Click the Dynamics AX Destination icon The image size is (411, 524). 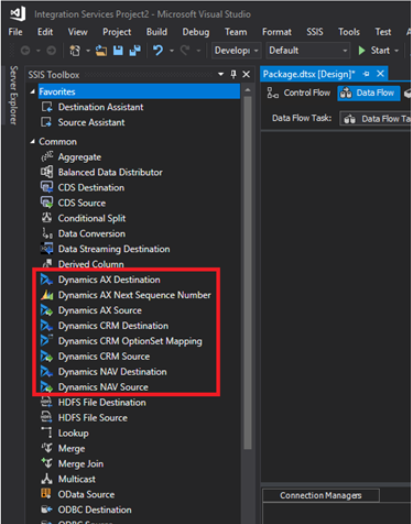[47, 279]
